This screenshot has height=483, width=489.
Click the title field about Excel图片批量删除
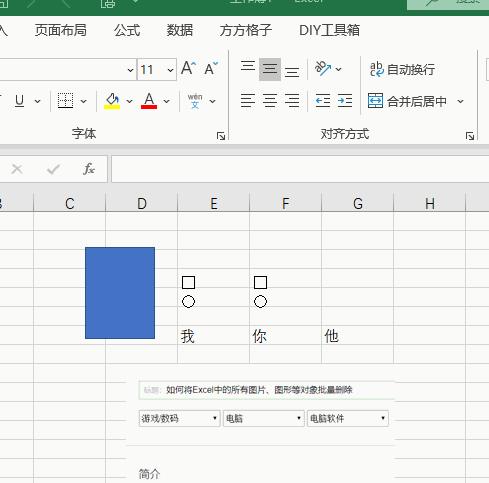coord(267,390)
